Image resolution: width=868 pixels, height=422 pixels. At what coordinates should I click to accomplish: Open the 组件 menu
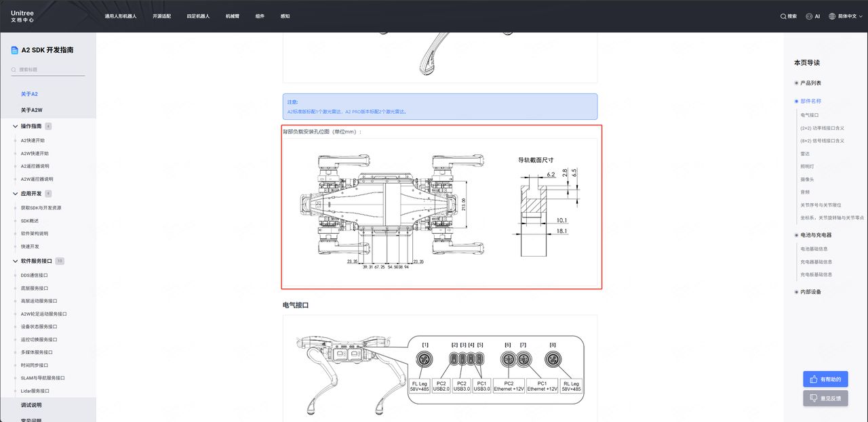[260, 16]
